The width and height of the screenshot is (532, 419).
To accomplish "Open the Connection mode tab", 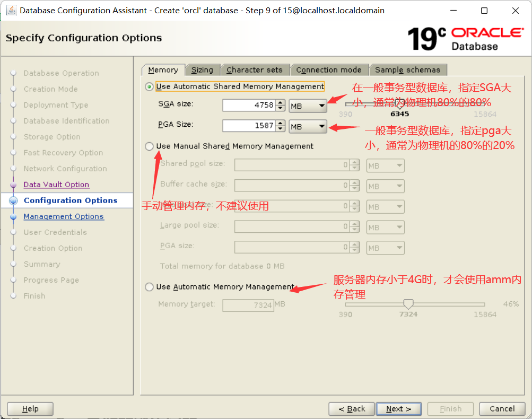I will (329, 70).
